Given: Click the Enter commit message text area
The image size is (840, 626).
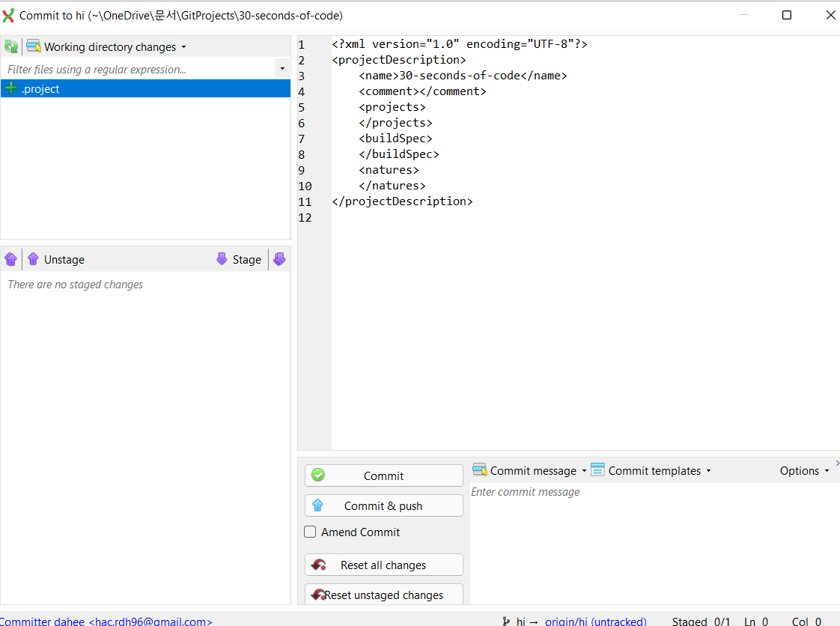Looking at the screenshot, I should click(x=651, y=539).
